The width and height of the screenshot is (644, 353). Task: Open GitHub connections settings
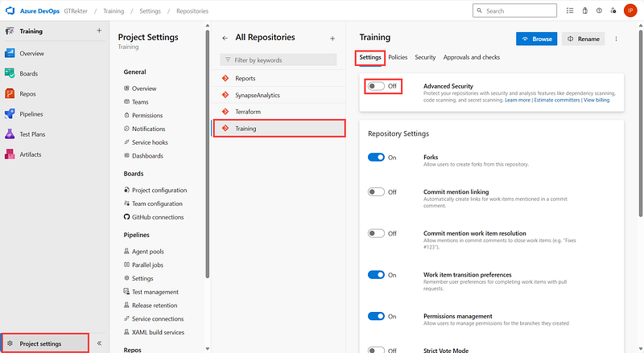pyautogui.click(x=154, y=217)
